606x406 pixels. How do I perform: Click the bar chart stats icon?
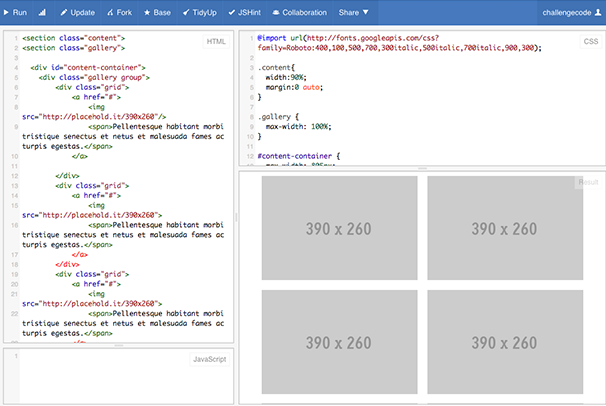(42, 13)
